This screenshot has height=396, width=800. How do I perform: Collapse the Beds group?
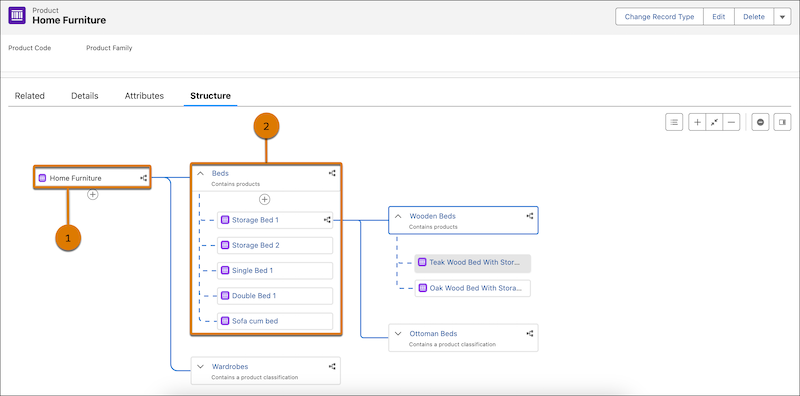coord(201,174)
